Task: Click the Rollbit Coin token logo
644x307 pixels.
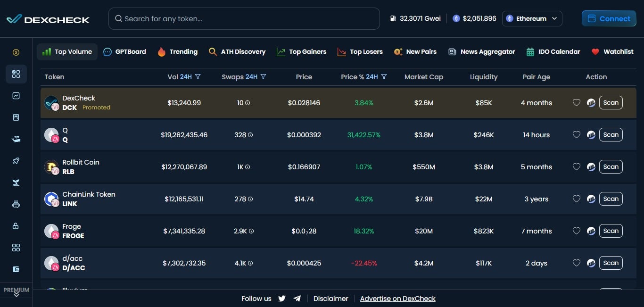Action: [x=51, y=167]
